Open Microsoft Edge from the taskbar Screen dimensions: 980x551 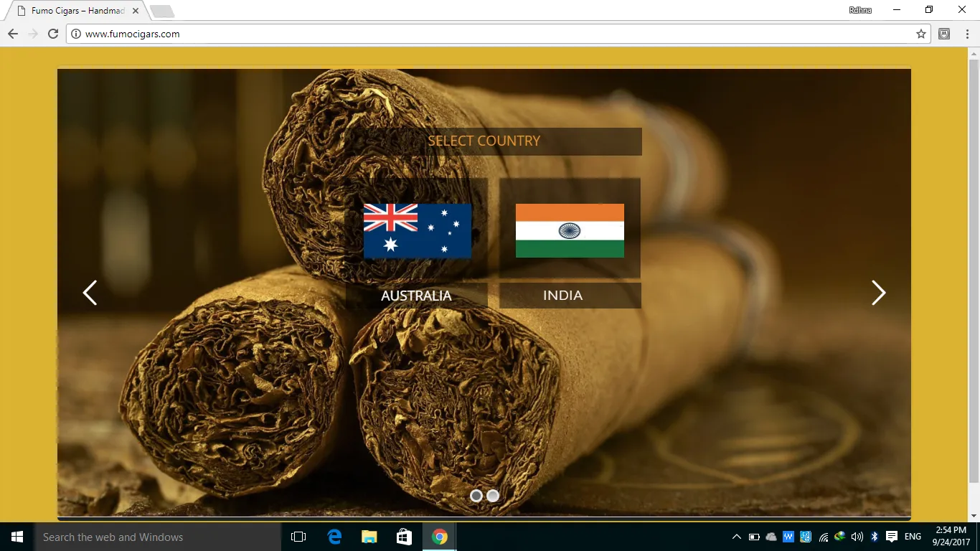pyautogui.click(x=334, y=537)
